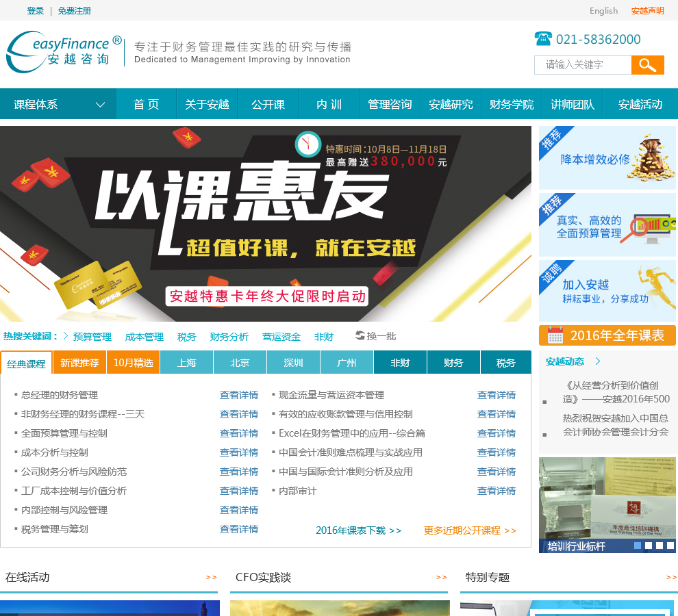This screenshot has height=616, width=678.
Task: Switch to the 广州 tab
Action: [x=347, y=362]
